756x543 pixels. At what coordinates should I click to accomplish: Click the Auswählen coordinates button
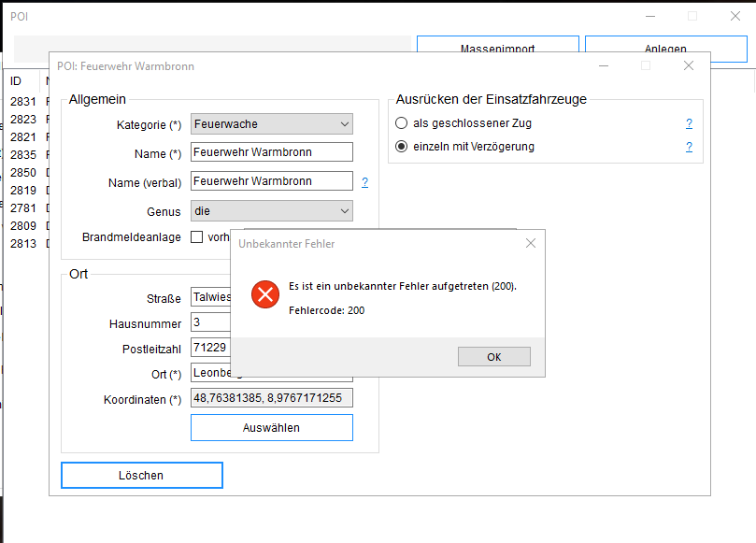(x=271, y=427)
